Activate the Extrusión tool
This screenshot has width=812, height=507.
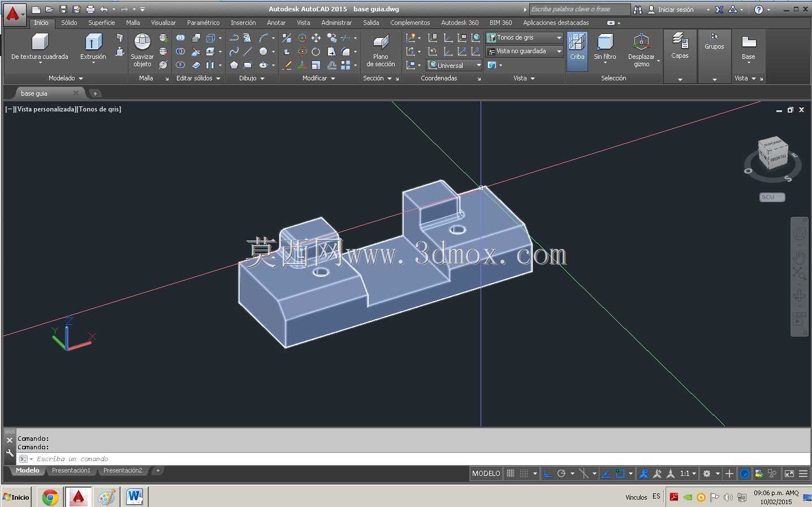93,46
